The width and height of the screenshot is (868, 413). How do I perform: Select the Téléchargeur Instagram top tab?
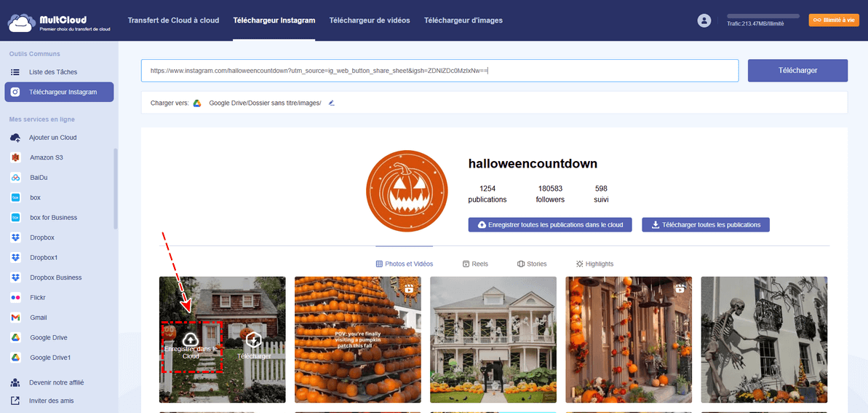click(x=274, y=20)
